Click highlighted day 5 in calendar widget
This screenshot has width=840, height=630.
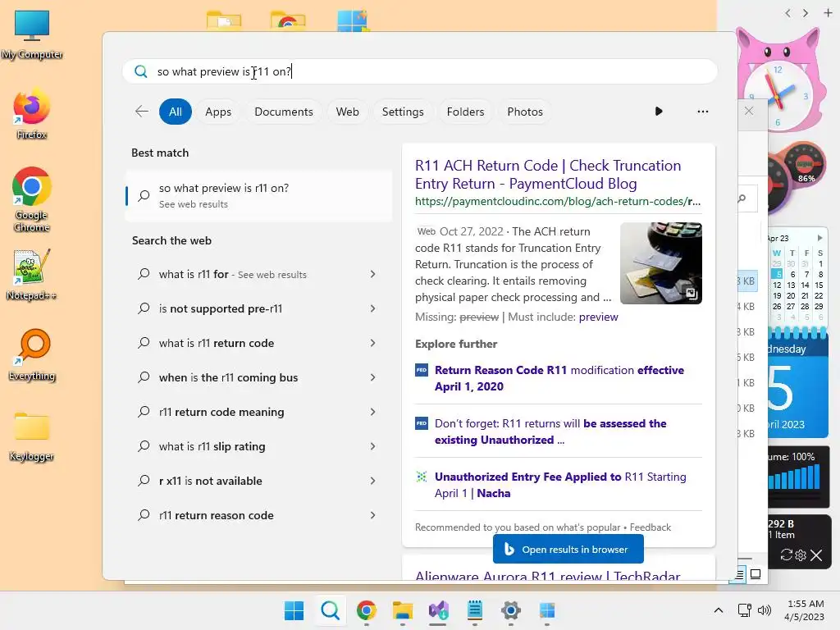(778, 274)
